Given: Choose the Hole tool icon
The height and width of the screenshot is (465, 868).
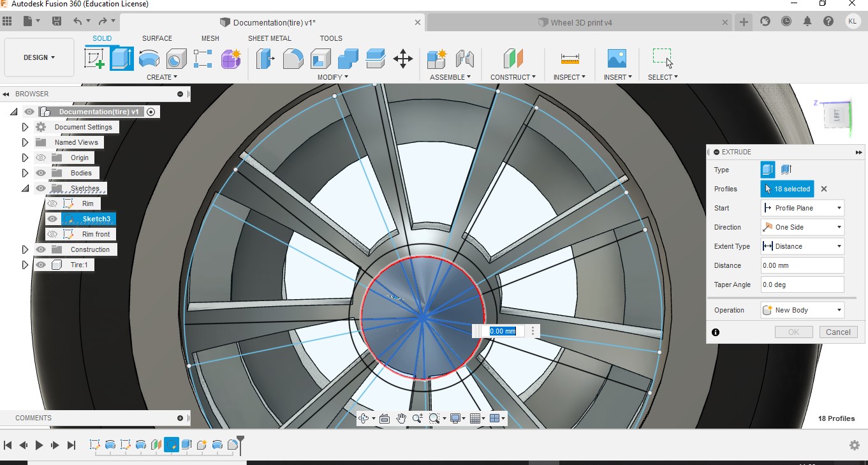Looking at the screenshot, I should tap(176, 59).
